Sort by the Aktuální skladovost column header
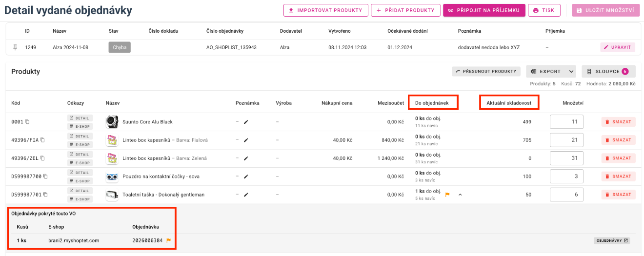 509,103
